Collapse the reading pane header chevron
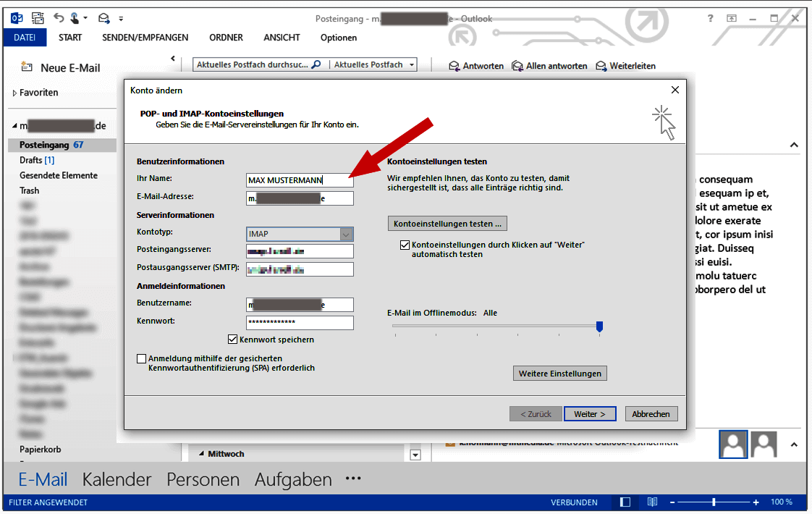812x514 pixels. [794, 145]
